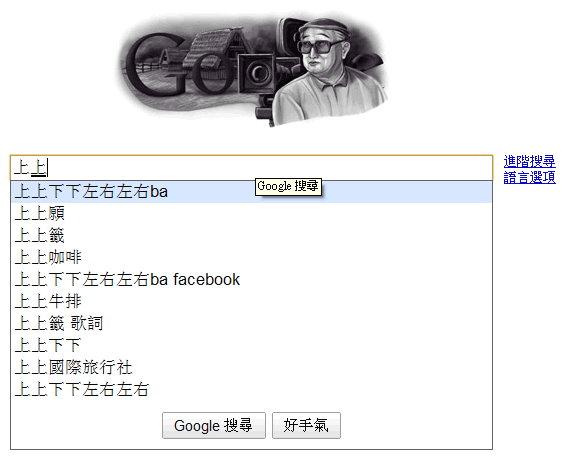Open the 進階搜尋 advanced search link
The width and height of the screenshot is (562, 459).
[x=529, y=162]
